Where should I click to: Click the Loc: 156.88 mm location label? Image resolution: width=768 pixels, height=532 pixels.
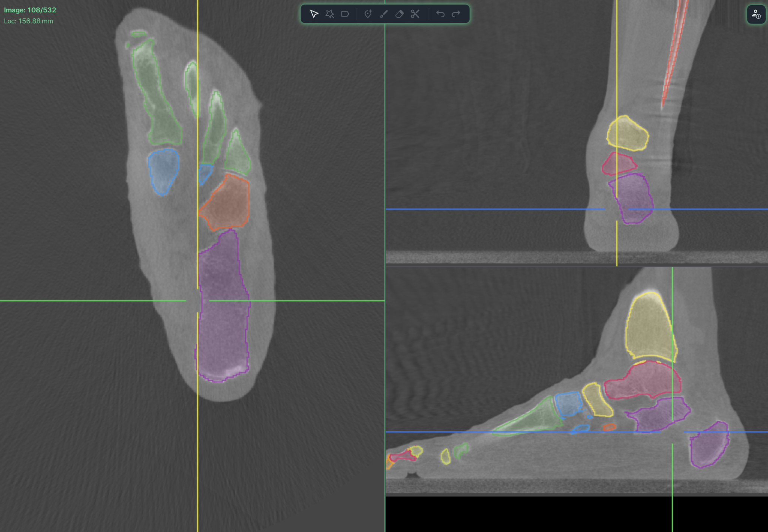[x=27, y=21]
